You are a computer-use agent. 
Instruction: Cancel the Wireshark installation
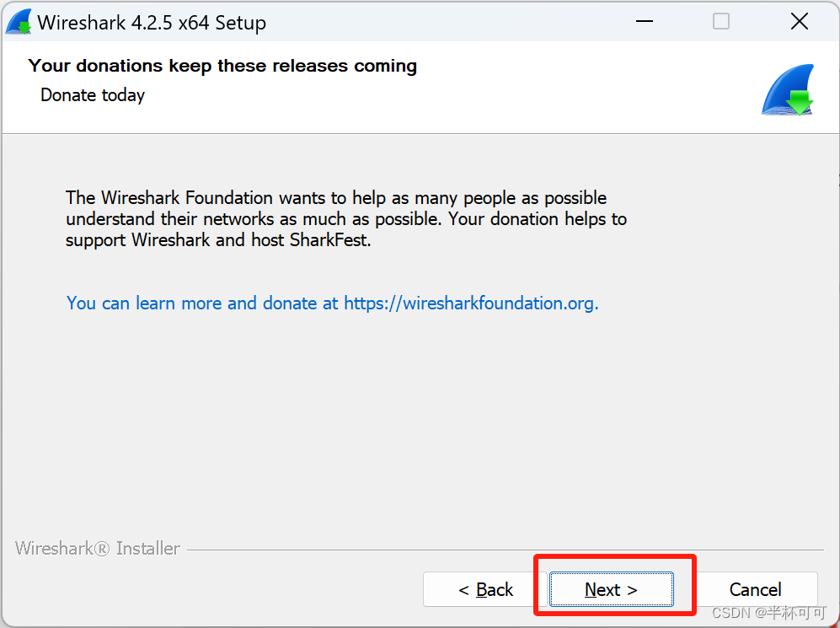point(756,589)
